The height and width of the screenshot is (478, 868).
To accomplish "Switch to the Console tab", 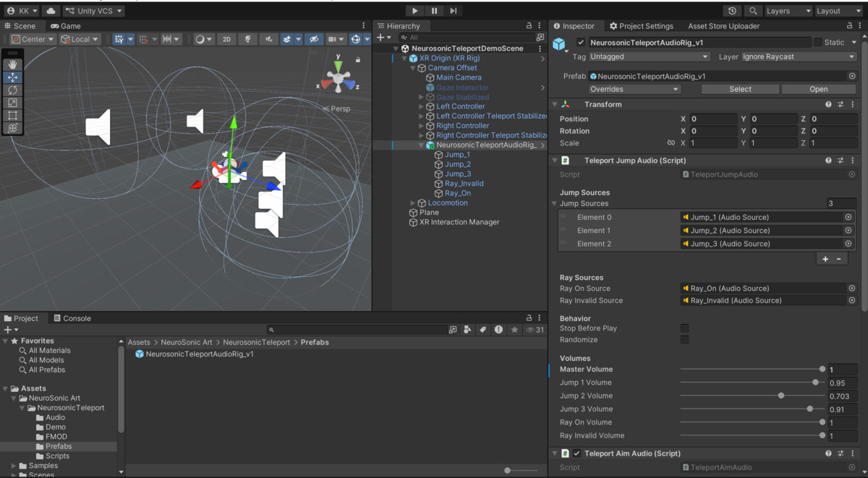I will 72,317.
